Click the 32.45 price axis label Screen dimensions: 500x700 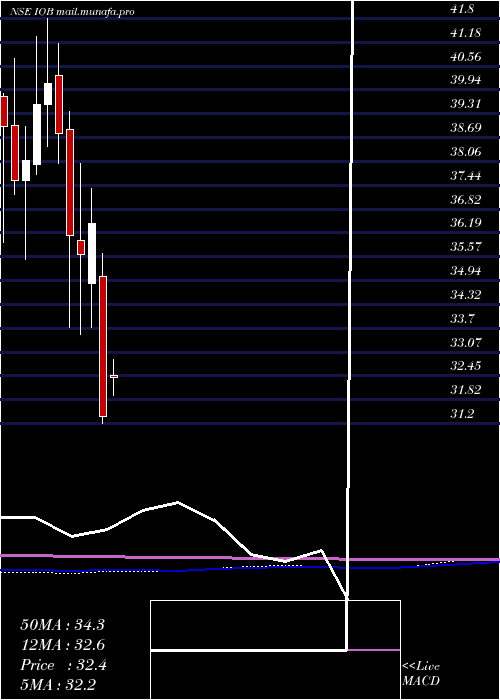pos(466,366)
